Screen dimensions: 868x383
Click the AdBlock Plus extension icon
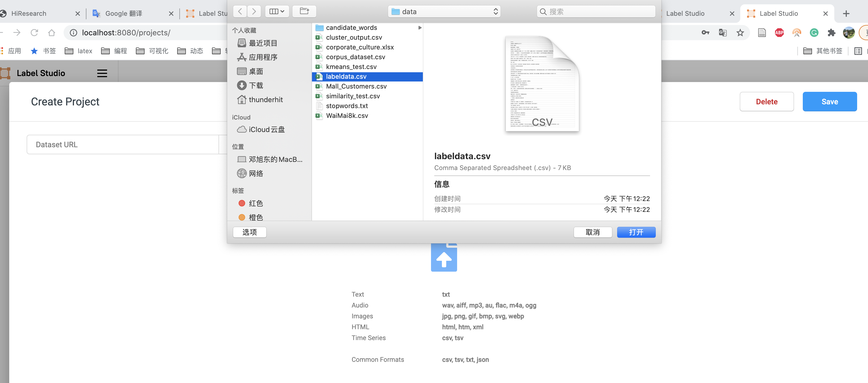coord(779,33)
